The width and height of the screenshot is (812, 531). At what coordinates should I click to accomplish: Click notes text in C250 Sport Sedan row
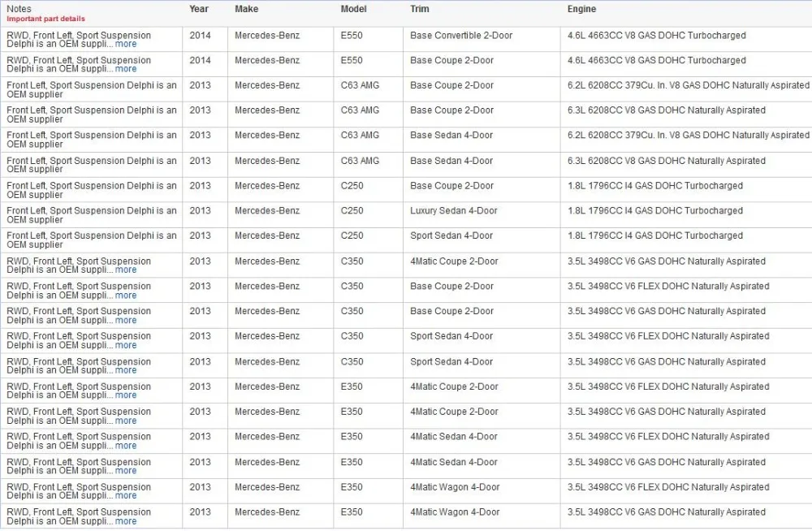(92, 240)
